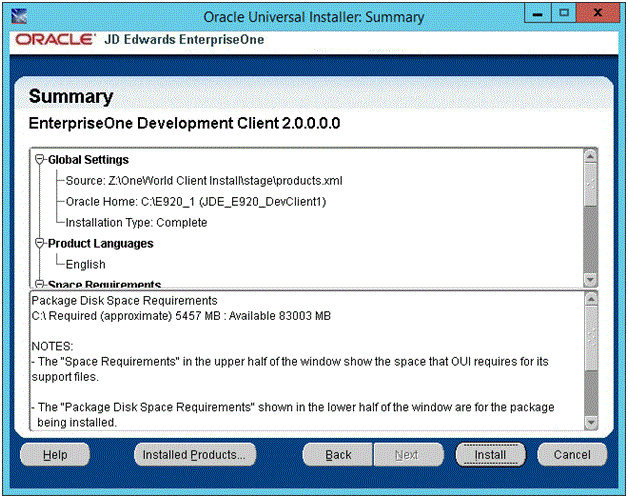The height and width of the screenshot is (498, 628).
Task: Open Installed Products list
Action: coord(195,455)
